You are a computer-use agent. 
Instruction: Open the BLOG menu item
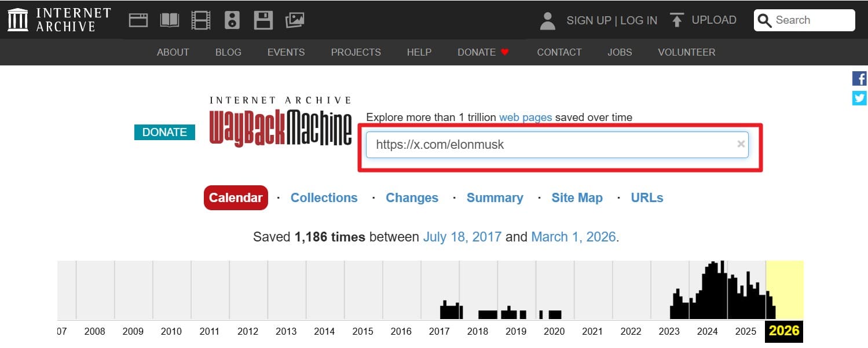pos(228,52)
